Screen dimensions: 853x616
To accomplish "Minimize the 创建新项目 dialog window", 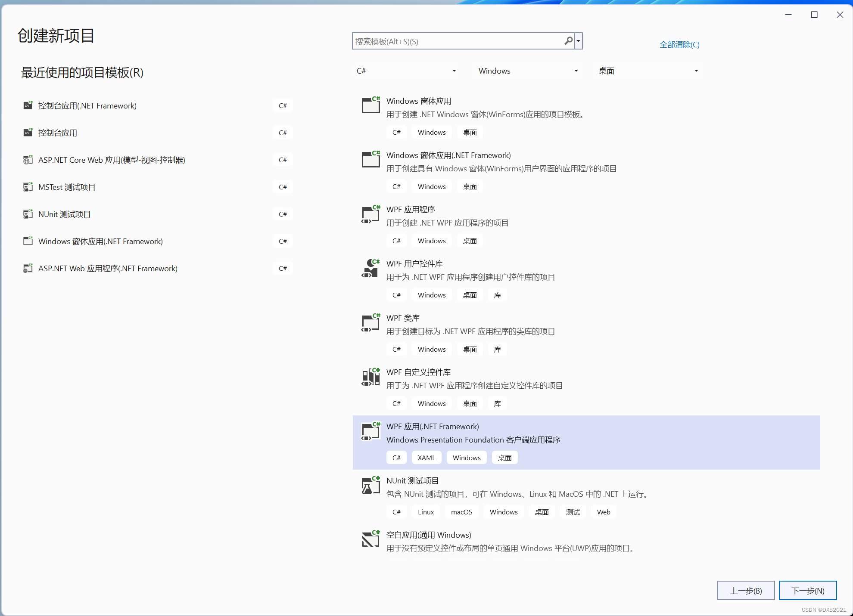I will tap(788, 15).
